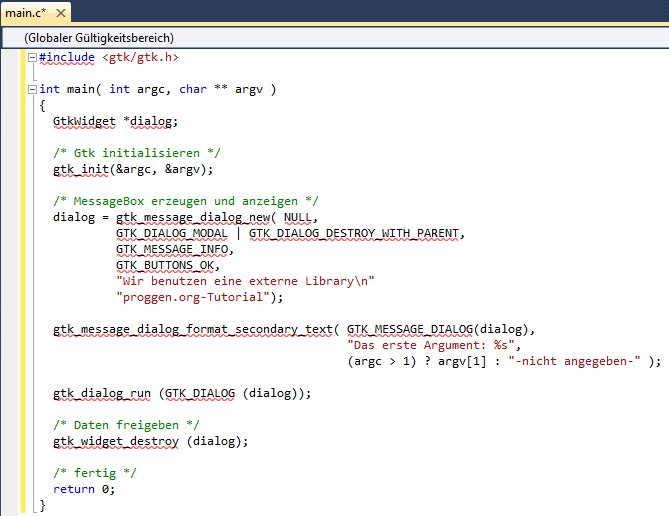
Task: Click the GTK_DIALOG_MODAL flag
Action: [x=172, y=233]
